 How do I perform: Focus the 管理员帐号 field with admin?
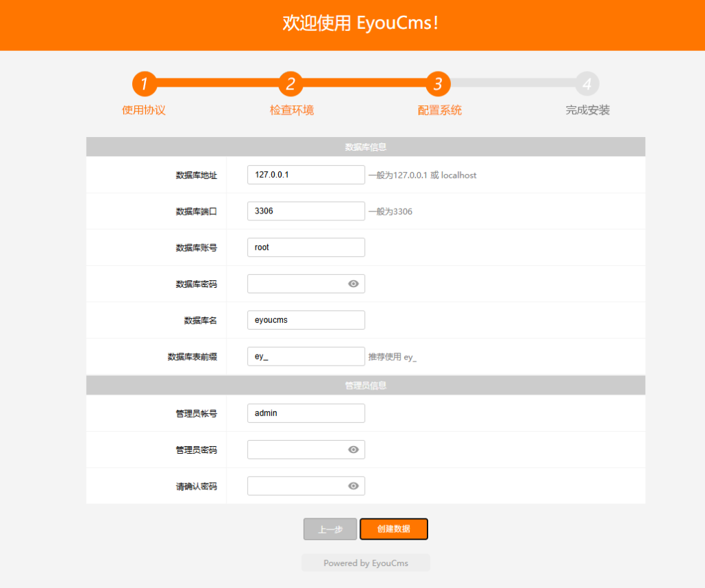(x=306, y=413)
